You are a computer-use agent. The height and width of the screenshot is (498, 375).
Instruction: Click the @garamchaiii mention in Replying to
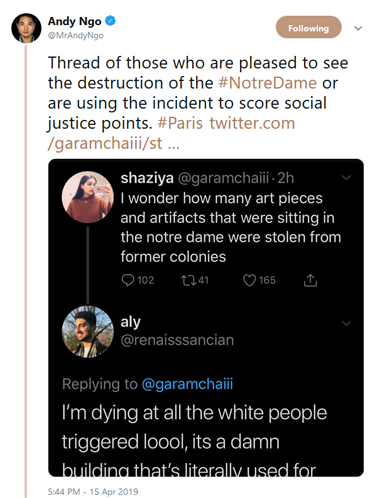(x=187, y=384)
